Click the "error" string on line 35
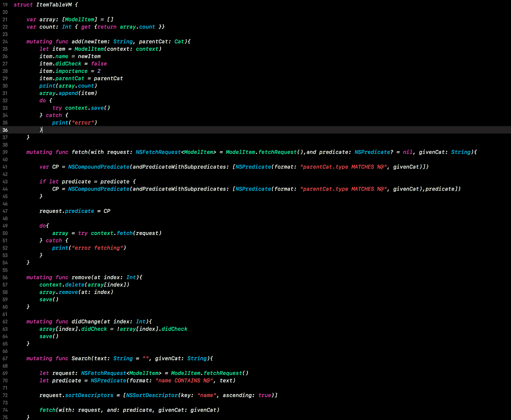The width and height of the screenshot is (511, 420). (84, 123)
